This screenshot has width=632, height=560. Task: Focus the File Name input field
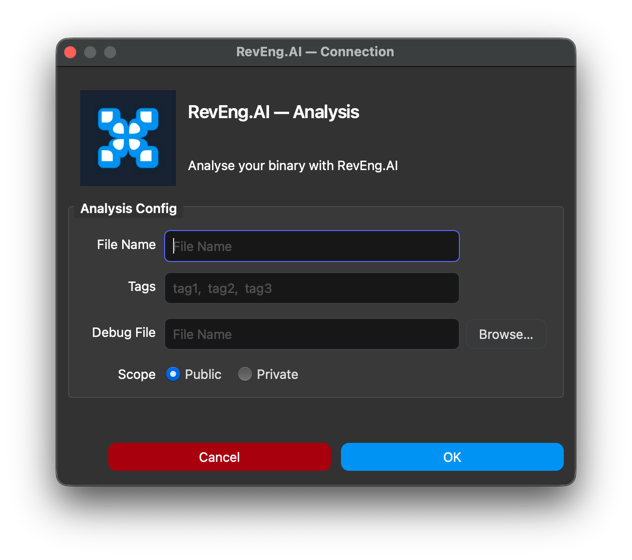pyautogui.click(x=312, y=246)
